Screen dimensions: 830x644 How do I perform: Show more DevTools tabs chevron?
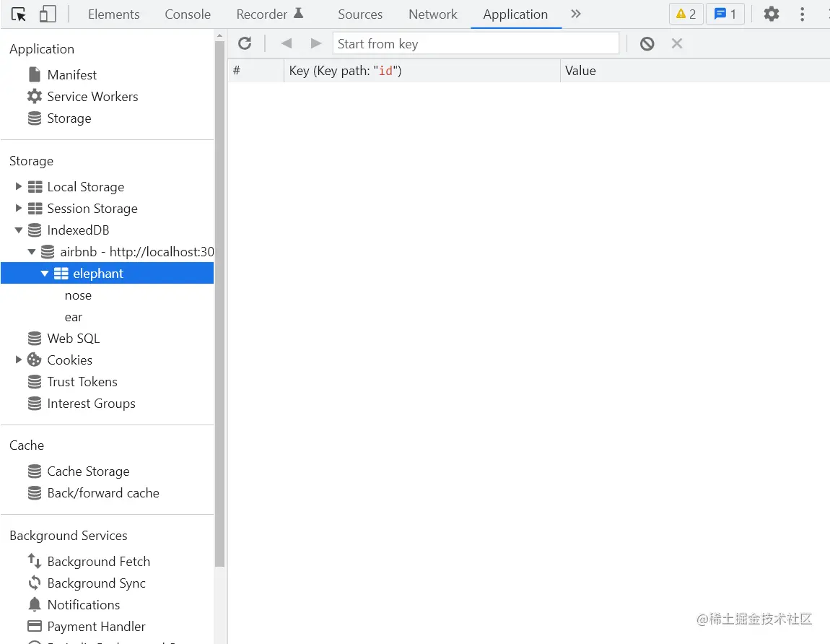[x=576, y=14]
